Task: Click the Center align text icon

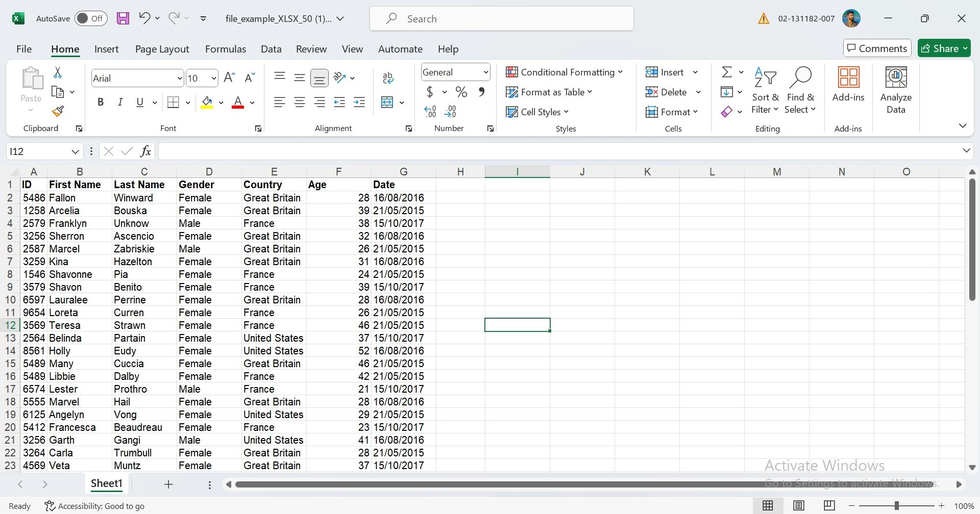Action: [x=300, y=102]
